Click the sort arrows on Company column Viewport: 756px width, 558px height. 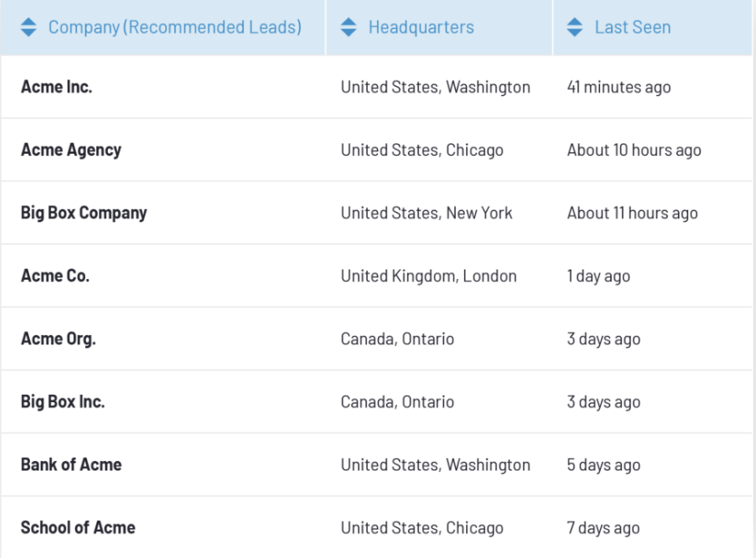tap(28, 27)
